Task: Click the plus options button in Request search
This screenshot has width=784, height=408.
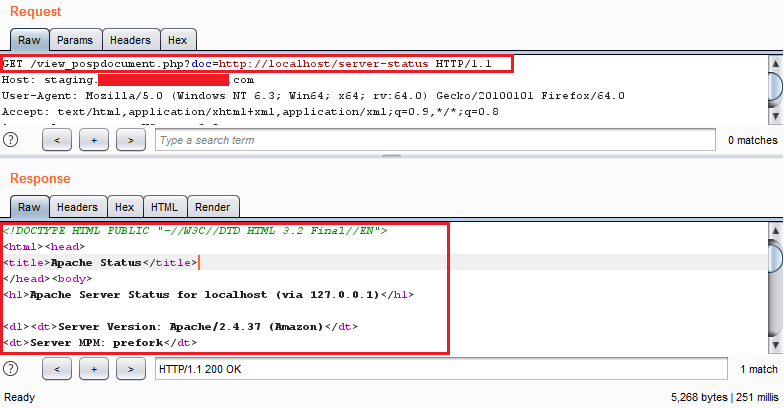Action: pos(94,140)
